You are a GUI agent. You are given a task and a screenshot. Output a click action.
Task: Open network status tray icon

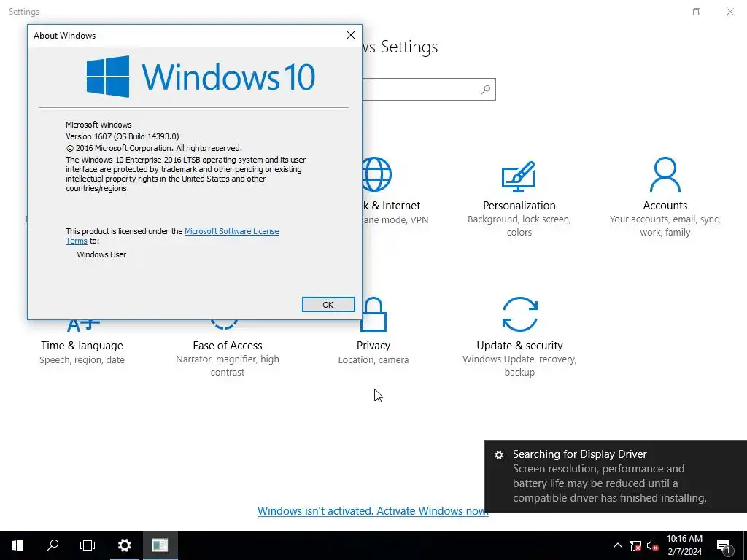[635, 545]
